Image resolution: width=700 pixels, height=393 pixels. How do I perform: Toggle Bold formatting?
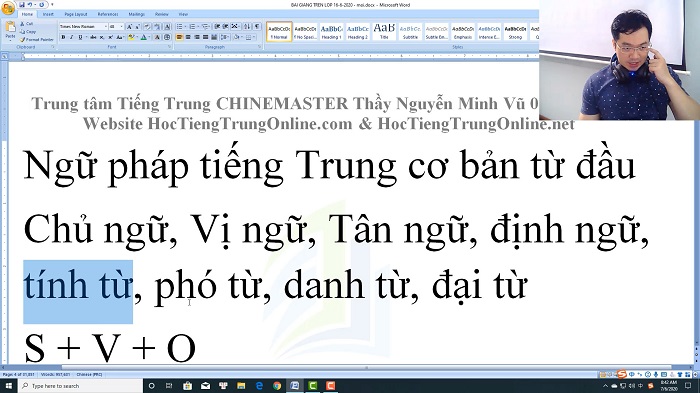[x=63, y=37]
